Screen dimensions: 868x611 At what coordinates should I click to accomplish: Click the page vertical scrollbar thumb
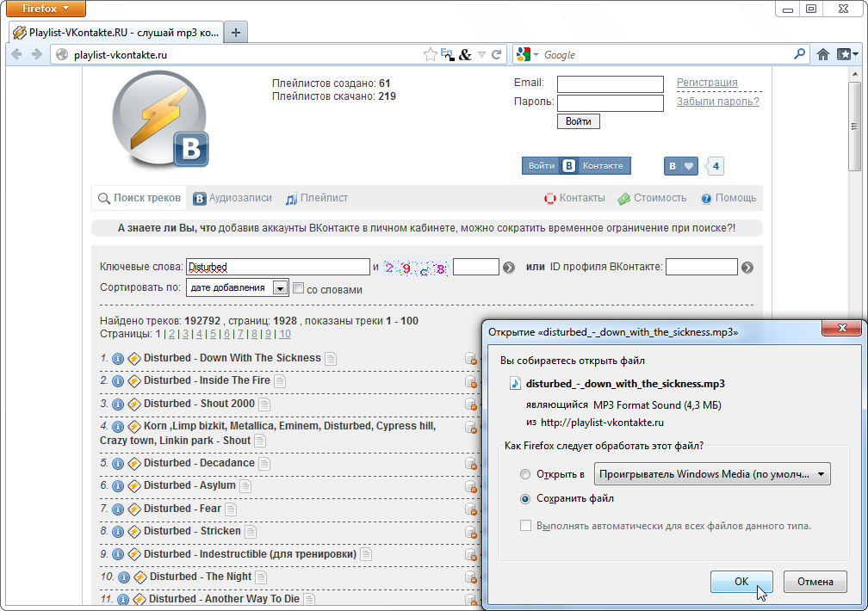tap(854, 127)
